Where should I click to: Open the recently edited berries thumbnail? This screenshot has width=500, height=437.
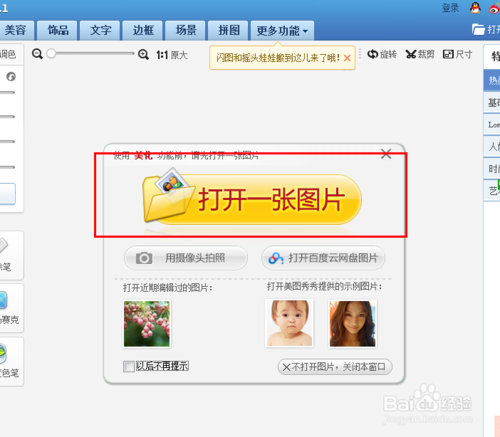(147, 324)
